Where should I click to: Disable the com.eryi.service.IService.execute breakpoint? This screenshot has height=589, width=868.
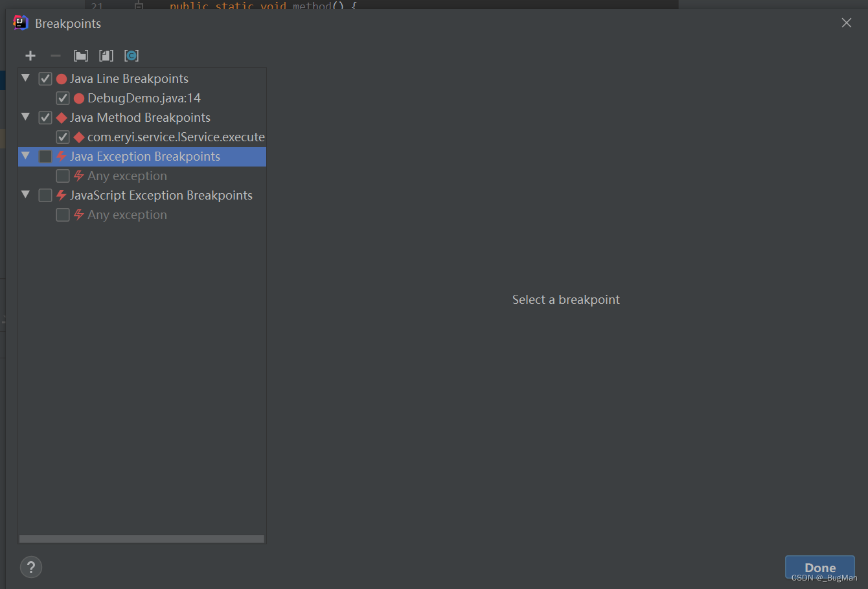63,137
